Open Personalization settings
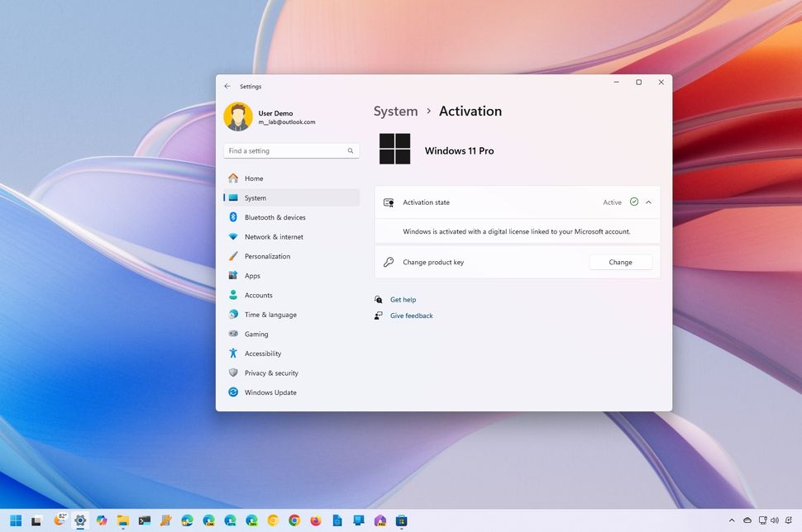The height and width of the screenshot is (532, 802). point(266,256)
